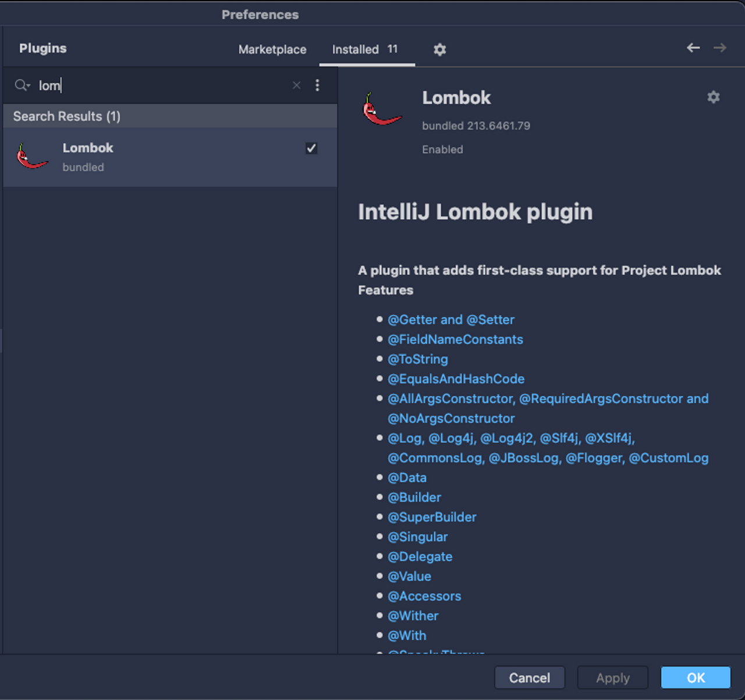
Task: Click the IntelliJ Lombok plugin heading
Action: pyautogui.click(x=475, y=212)
